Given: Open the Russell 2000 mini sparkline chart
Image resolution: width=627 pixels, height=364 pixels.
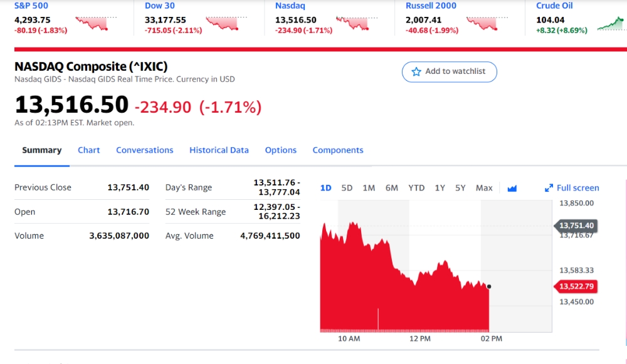Looking at the screenshot, I should point(487,24).
